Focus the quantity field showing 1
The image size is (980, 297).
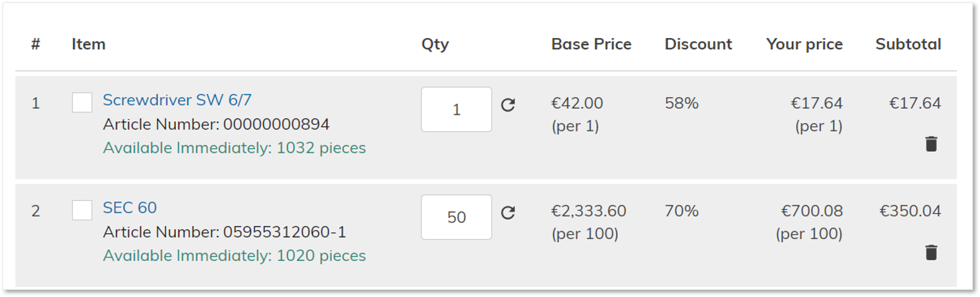click(x=456, y=110)
